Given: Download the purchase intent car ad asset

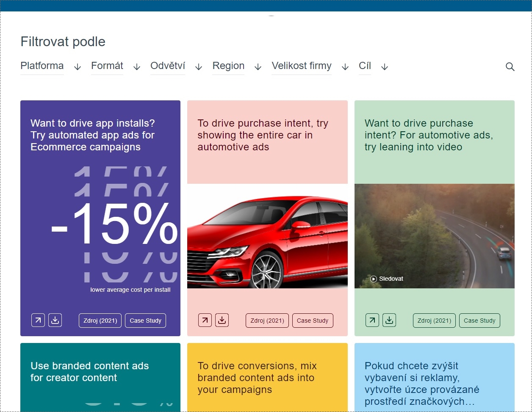Looking at the screenshot, I should [222, 320].
